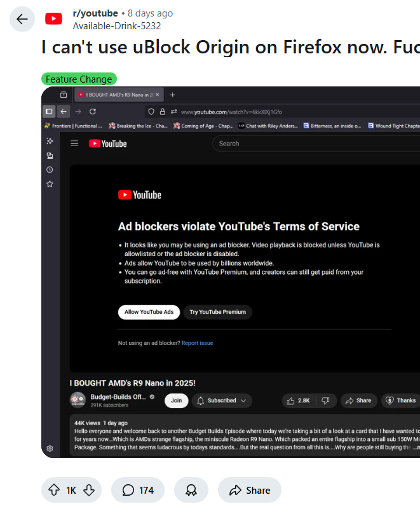Focus the www.youtube.com address bar
Viewport: 420px width, 516px height.
(283, 112)
